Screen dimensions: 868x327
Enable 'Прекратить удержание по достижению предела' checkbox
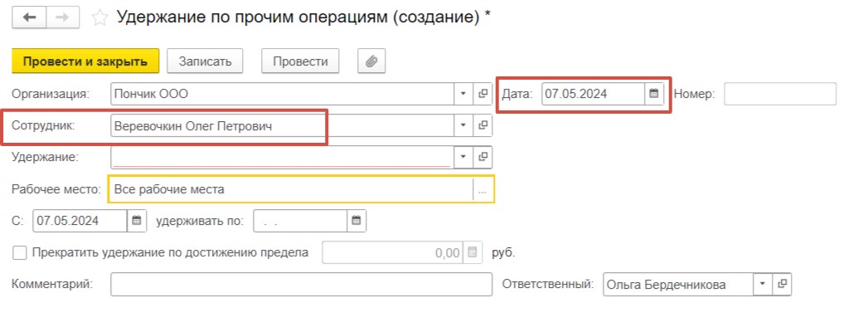point(19,253)
